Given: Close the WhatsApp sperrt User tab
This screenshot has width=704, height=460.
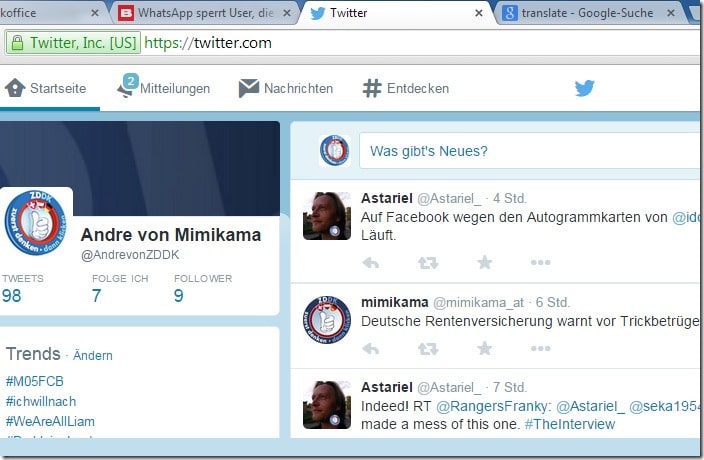Looking at the screenshot, I should (x=286, y=13).
